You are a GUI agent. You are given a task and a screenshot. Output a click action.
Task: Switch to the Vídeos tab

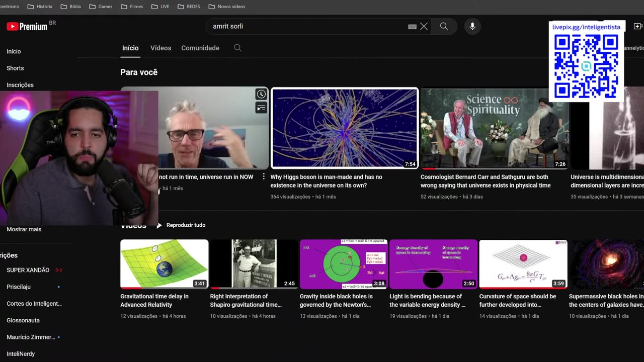161,48
